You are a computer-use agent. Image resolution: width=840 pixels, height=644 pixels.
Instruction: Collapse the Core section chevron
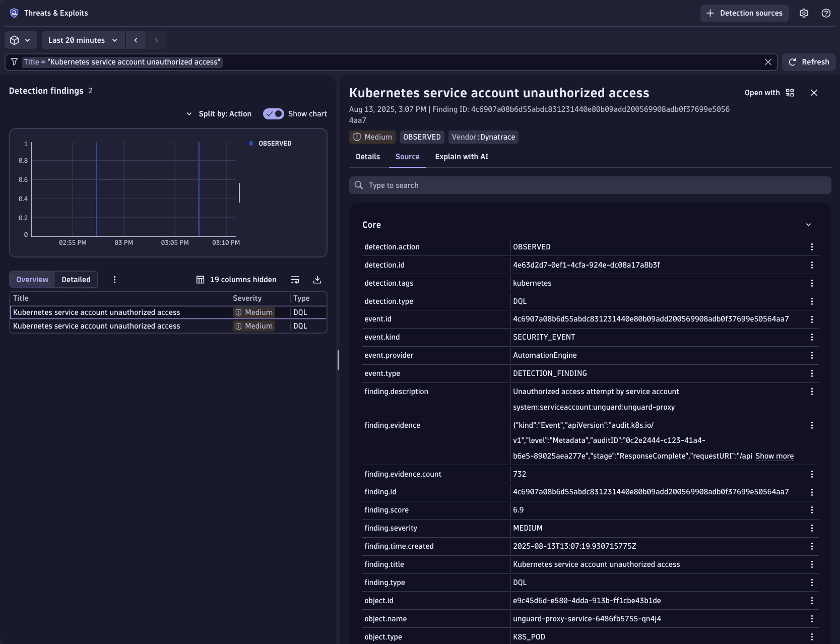[808, 225]
